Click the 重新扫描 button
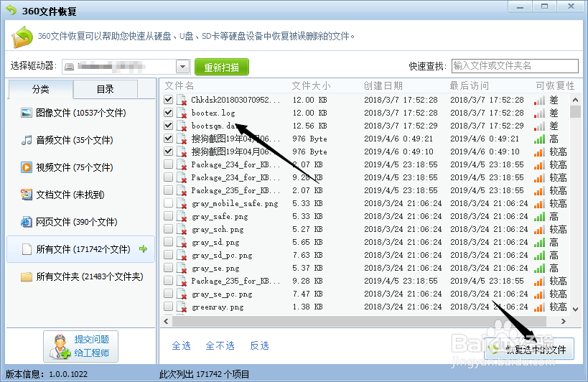The width and height of the screenshot is (588, 382). (222, 67)
